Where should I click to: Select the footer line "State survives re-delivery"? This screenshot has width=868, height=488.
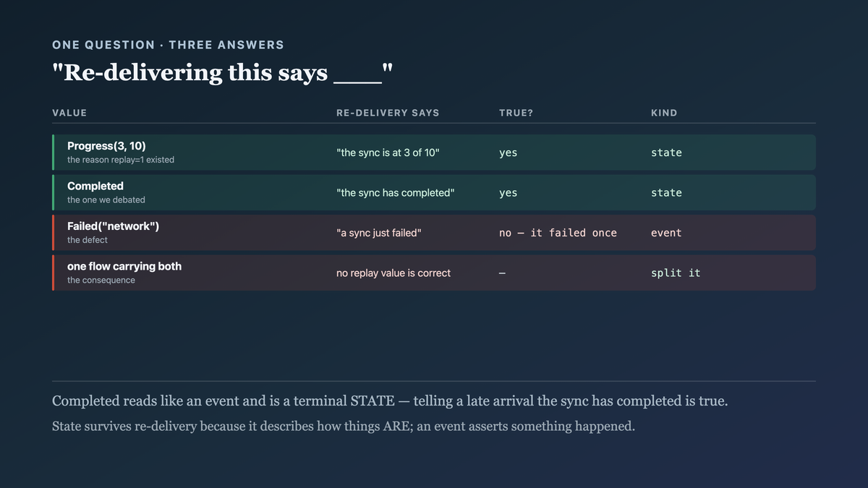[x=344, y=427]
